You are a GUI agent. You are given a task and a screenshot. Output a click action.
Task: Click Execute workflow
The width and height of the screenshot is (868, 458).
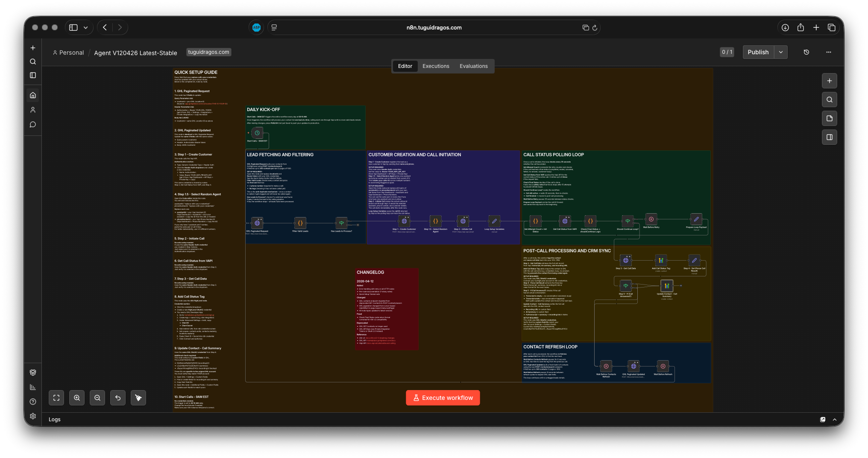pos(443,398)
